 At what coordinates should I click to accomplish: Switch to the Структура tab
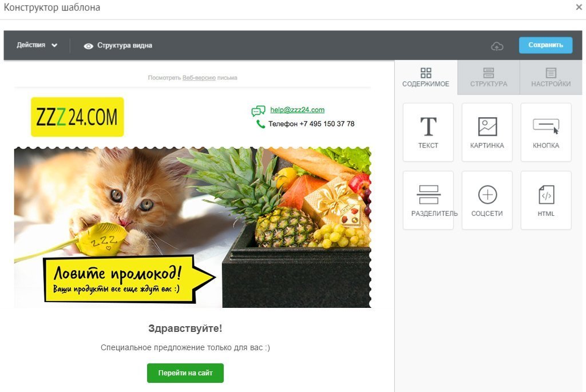pos(489,77)
